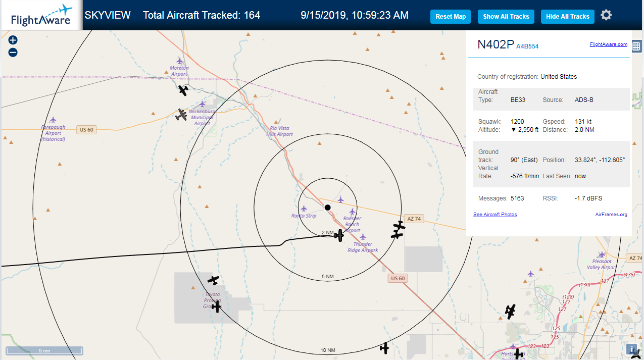
Task: Open the settings gear icon
Action: [606, 15]
